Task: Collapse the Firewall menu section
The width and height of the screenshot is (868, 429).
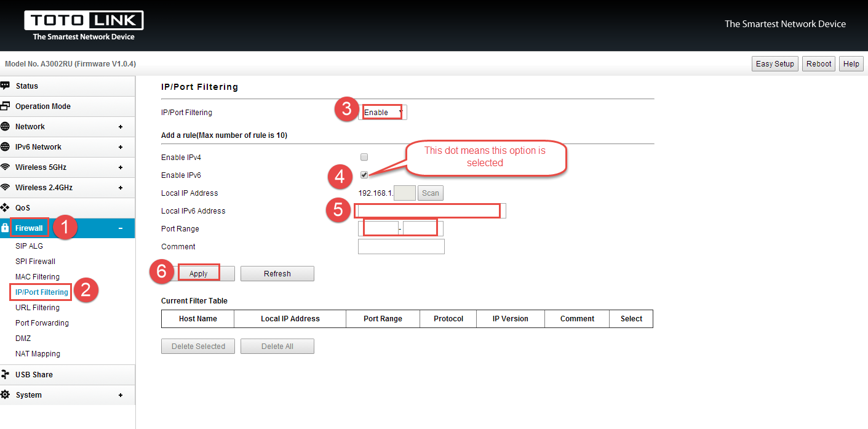Action: (121, 228)
